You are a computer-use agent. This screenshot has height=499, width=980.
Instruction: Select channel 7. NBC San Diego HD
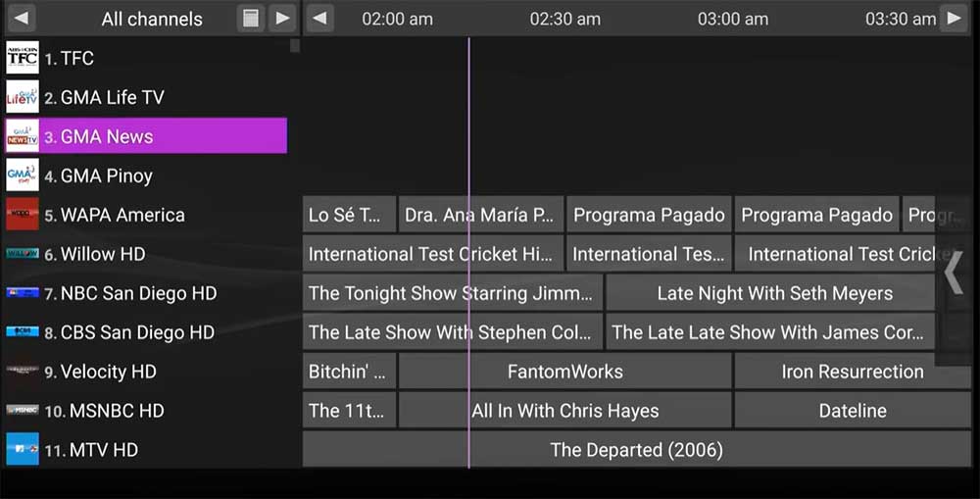coord(147,293)
